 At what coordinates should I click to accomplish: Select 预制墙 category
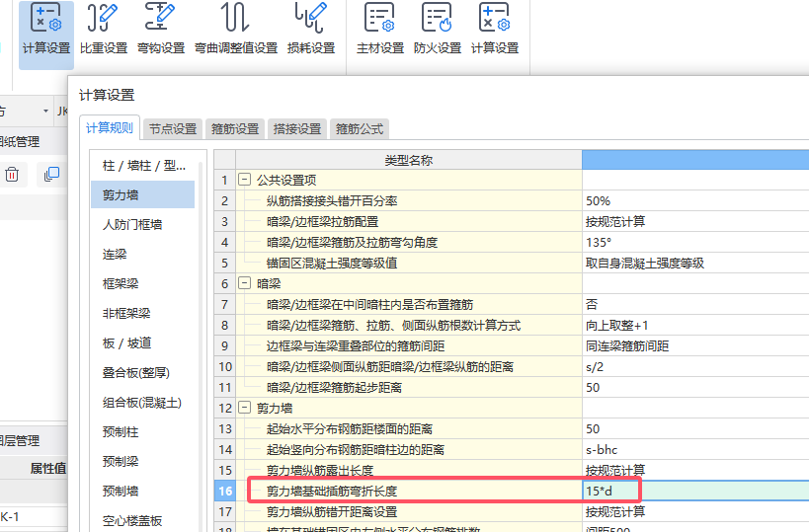(143, 492)
